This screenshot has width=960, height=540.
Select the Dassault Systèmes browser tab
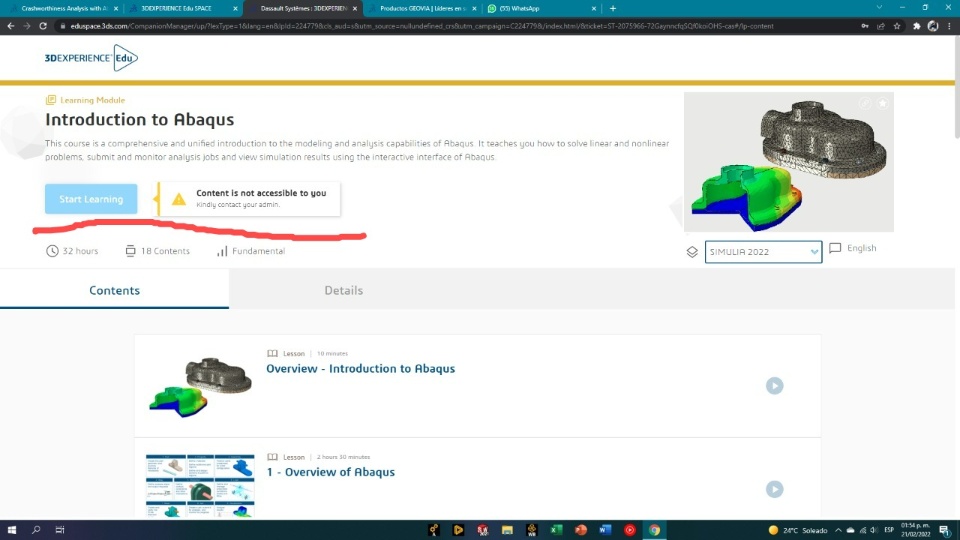point(302,9)
